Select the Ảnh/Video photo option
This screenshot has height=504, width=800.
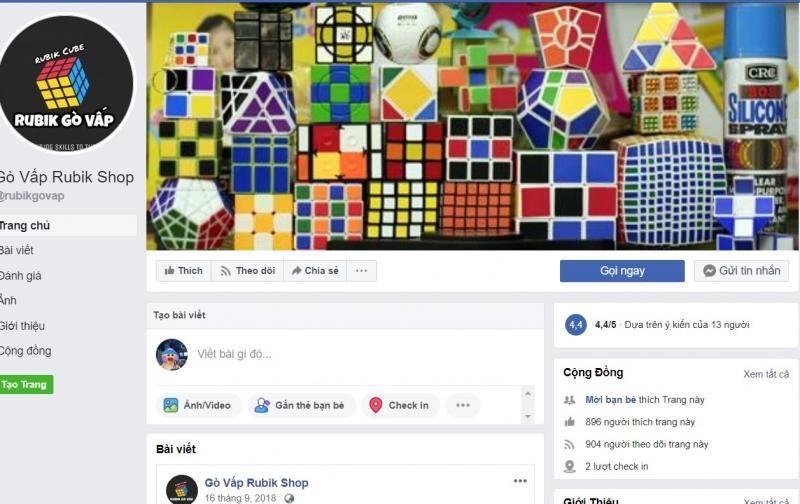point(198,406)
